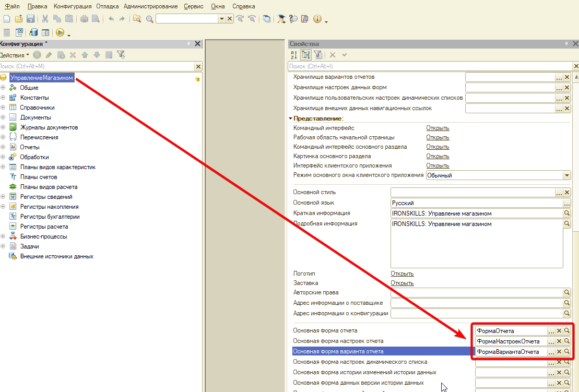Toggle show only important properties filter
Screen dimensions: 579x392
(x=318, y=55)
